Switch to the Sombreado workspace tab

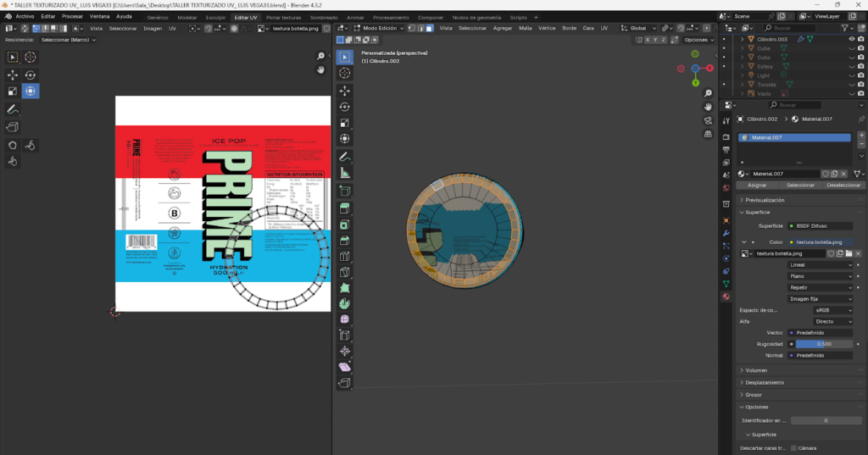(324, 18)
